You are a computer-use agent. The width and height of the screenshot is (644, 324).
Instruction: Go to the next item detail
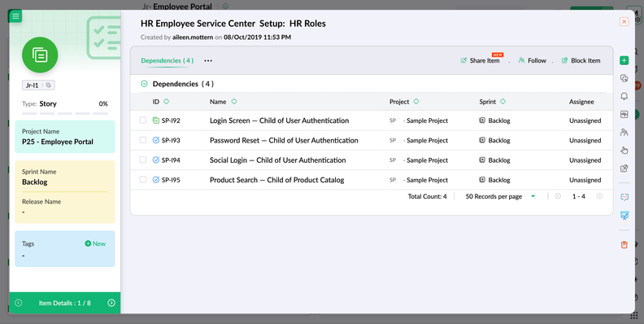(x=111, y=303)
